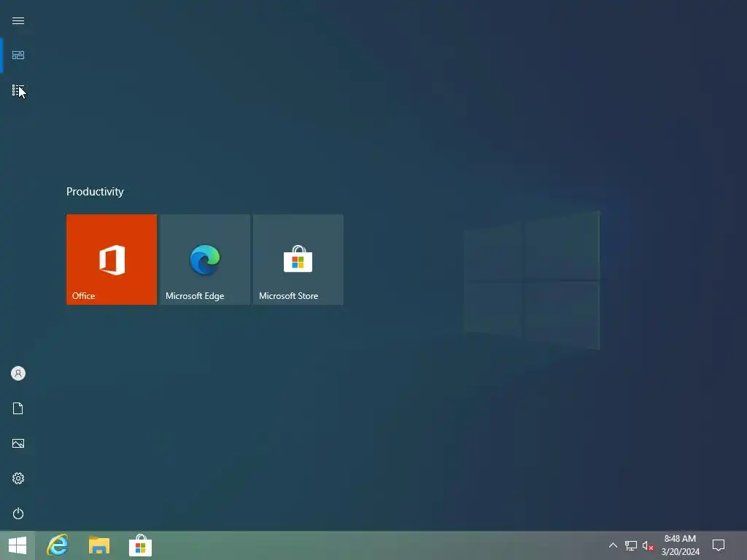Open Settings gear icon
Image resolution: width=747 pixels, height=560 pixels.
tap(18, 478)
